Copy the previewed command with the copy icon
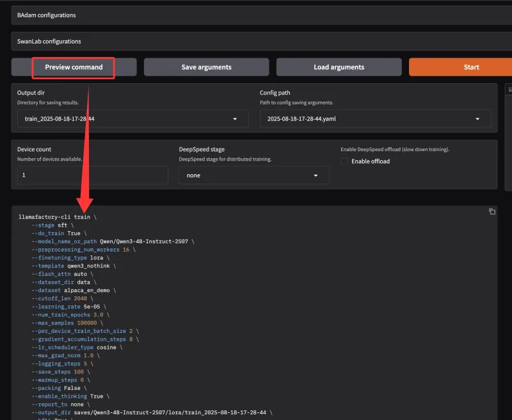Image resolution: width=512 pixels, height=420 pixels. click(x=492, y=212)
